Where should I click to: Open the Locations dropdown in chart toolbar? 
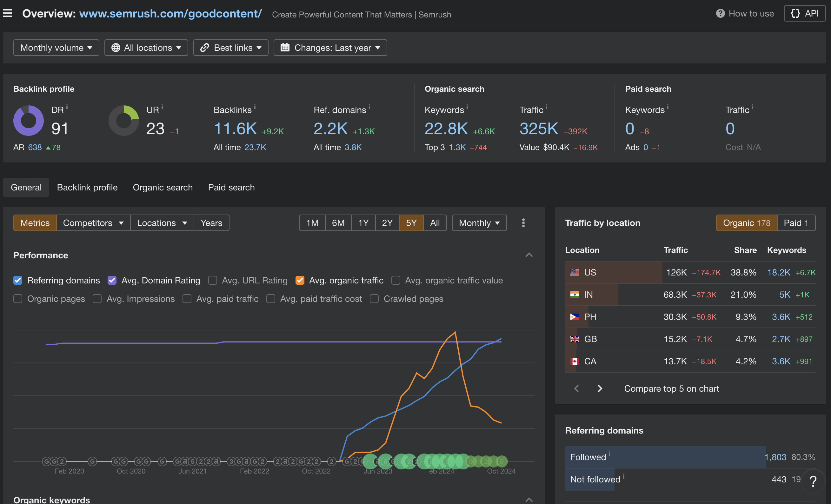pos(162,223)
